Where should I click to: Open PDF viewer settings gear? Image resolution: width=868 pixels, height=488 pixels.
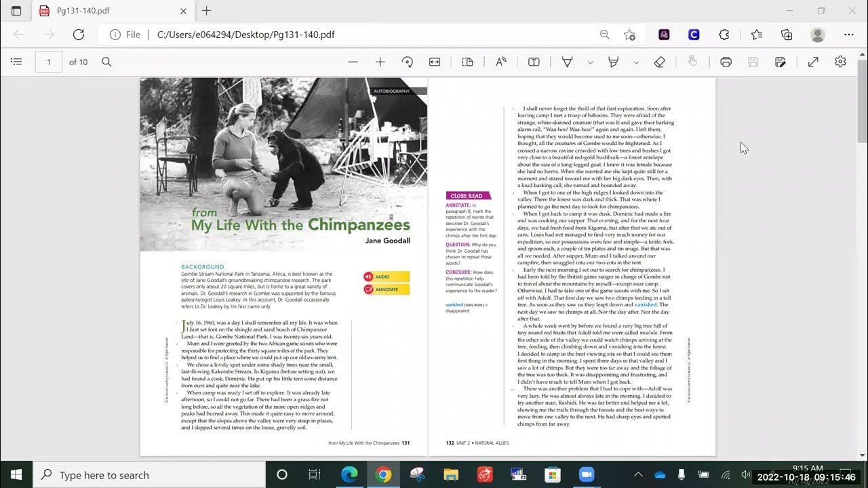point(840,62)
